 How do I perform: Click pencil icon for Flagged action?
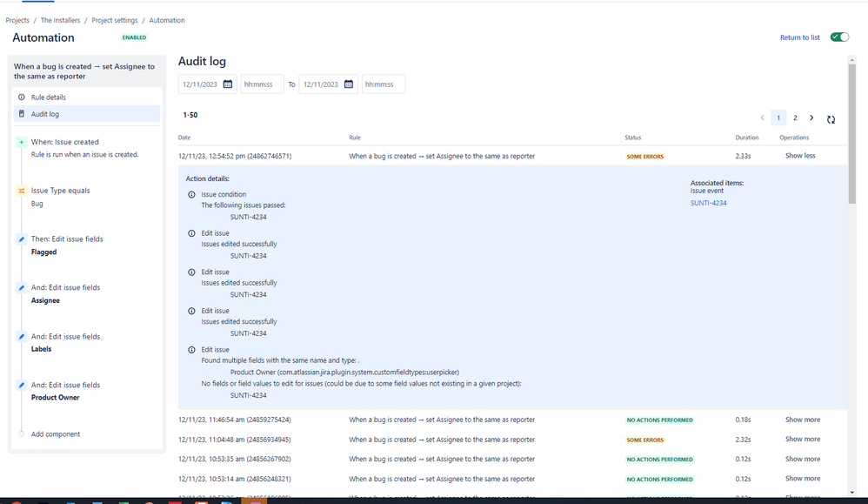[22, 239]
